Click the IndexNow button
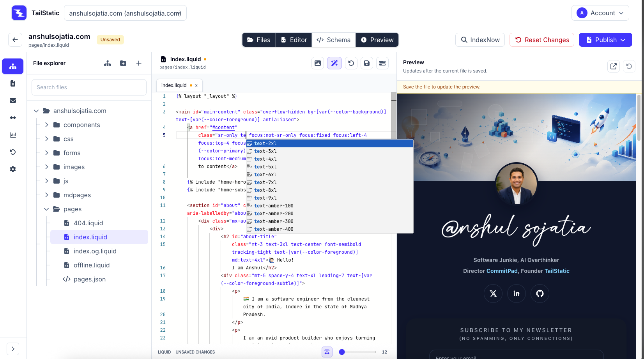Viewport: 644px width, 359px height. pos(480,40)
